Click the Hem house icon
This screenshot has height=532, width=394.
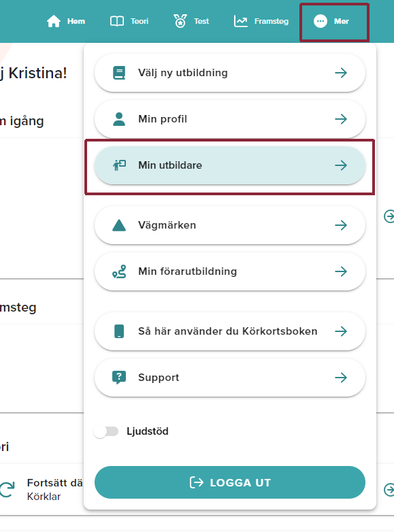click(54, 21)
